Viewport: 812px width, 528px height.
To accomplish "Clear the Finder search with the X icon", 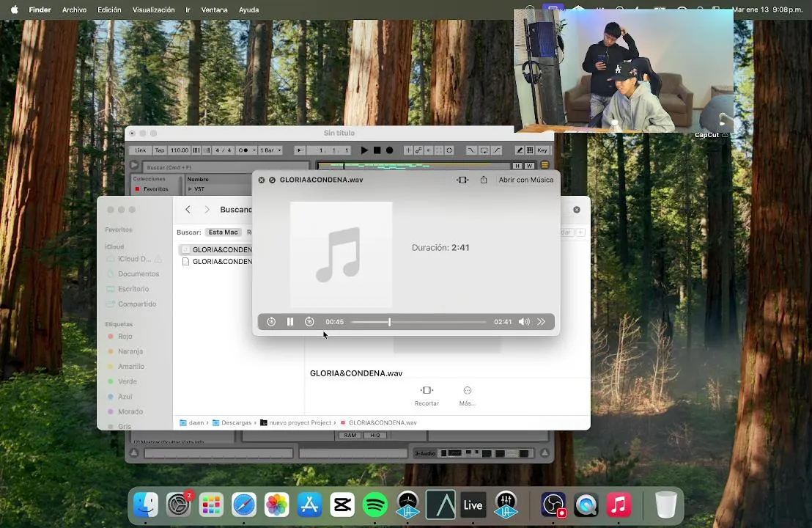I will tap(576, 210).
